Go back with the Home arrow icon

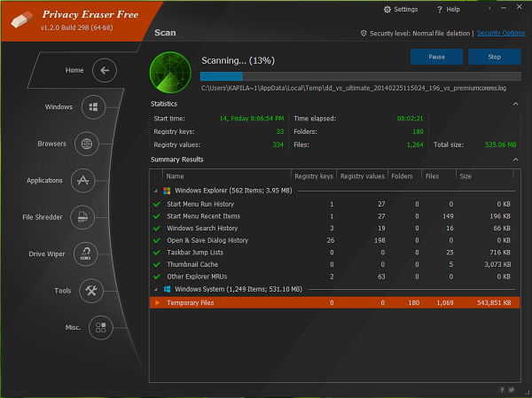click(105, 70)
